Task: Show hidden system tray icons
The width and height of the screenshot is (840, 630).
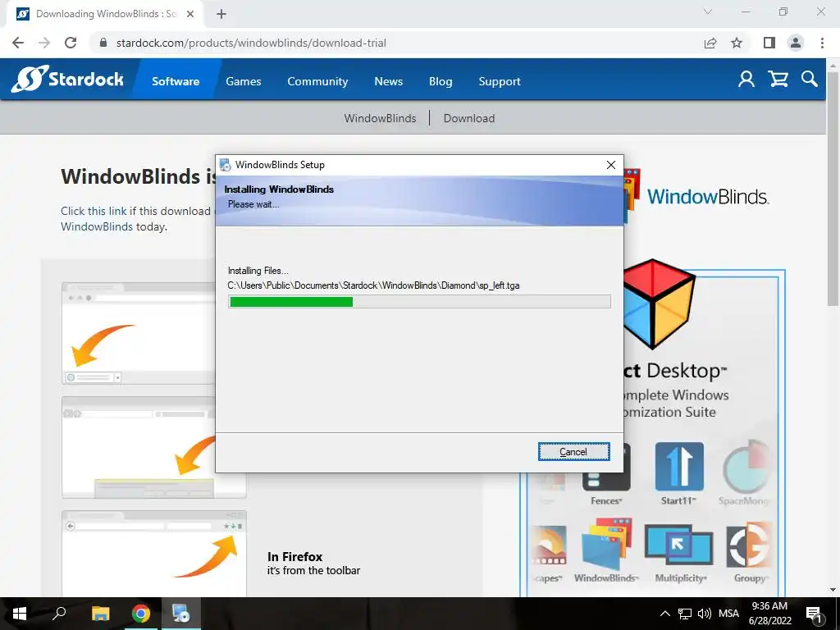Action: (664, 614)
